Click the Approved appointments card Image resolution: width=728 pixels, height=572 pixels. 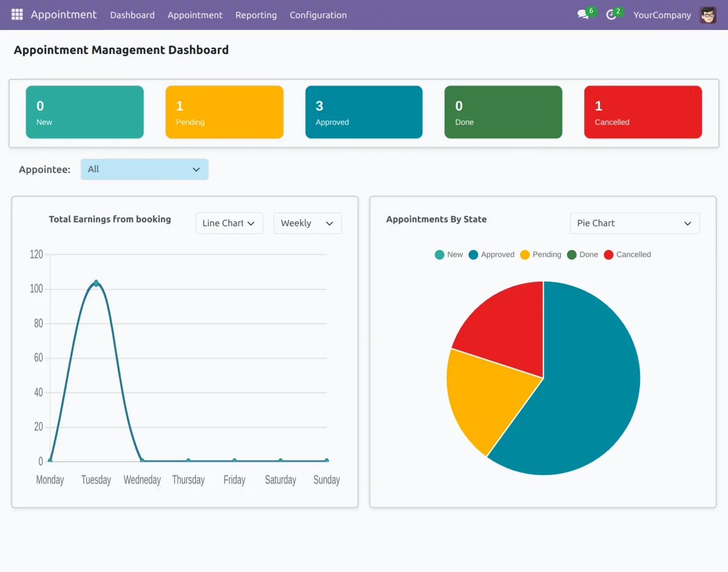(x=363, y=112)
